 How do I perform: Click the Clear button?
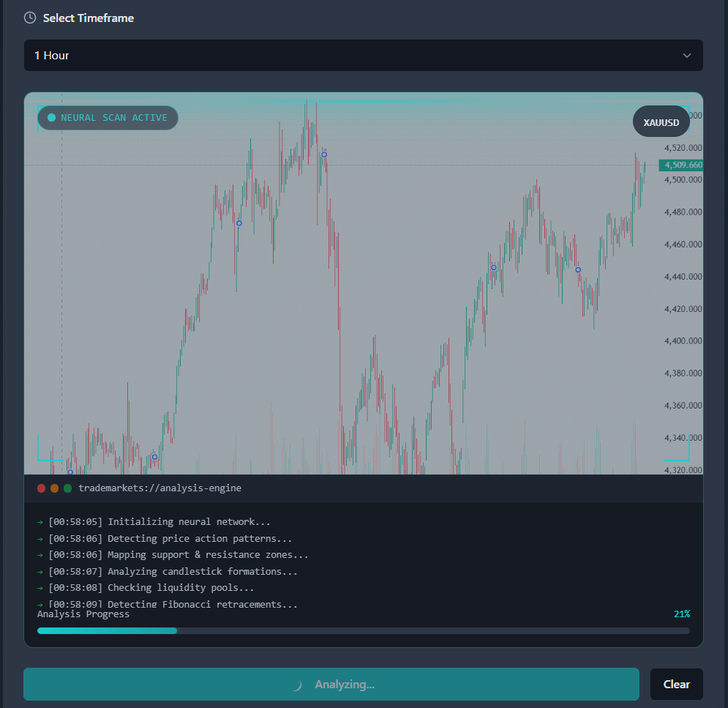pyautogui.click(x=676, y=684)
